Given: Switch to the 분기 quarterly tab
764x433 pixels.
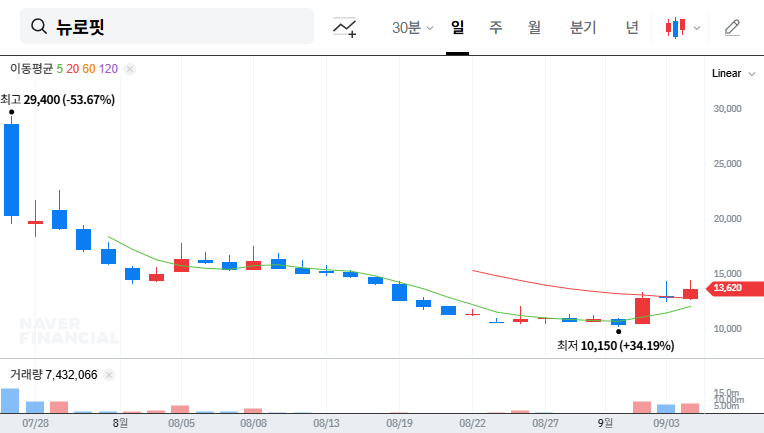Looking at the screenshot, I should tap(583, 27).
